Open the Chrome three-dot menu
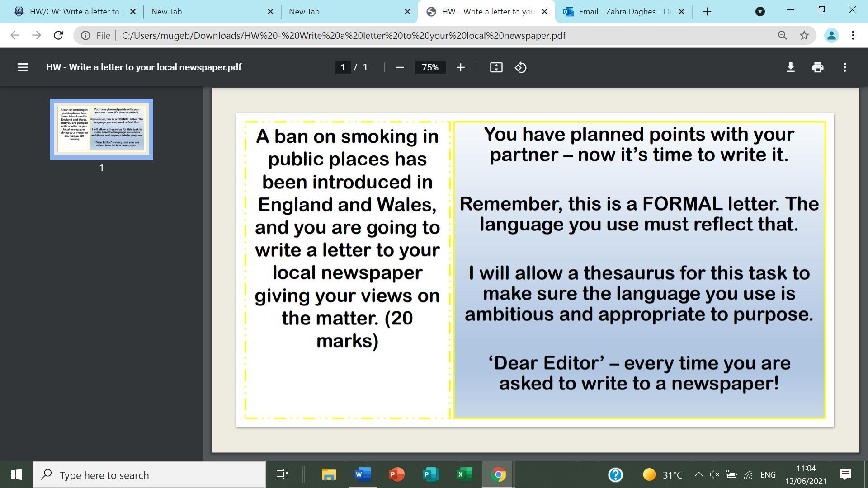The image size is (868, 488). pos(853,35)
